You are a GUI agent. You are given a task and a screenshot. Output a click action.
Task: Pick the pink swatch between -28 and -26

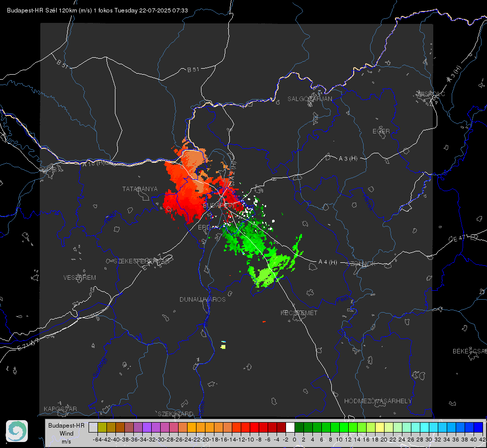tap(174, 427)
